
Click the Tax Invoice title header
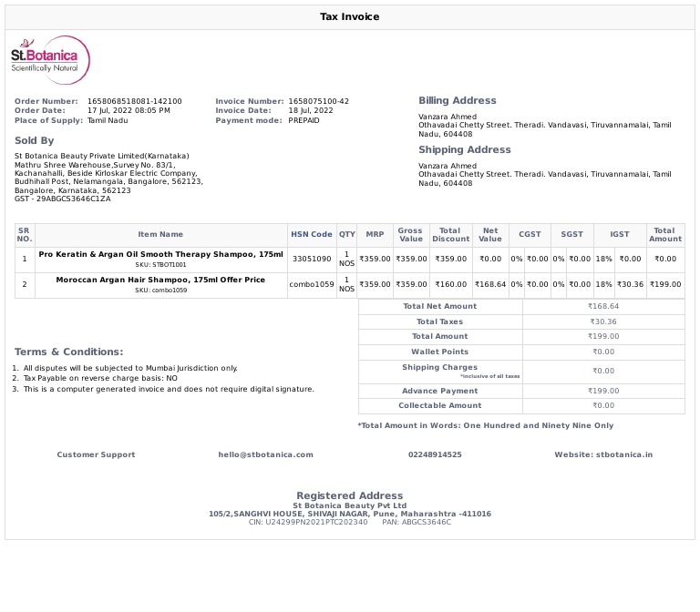coord(349,17)
